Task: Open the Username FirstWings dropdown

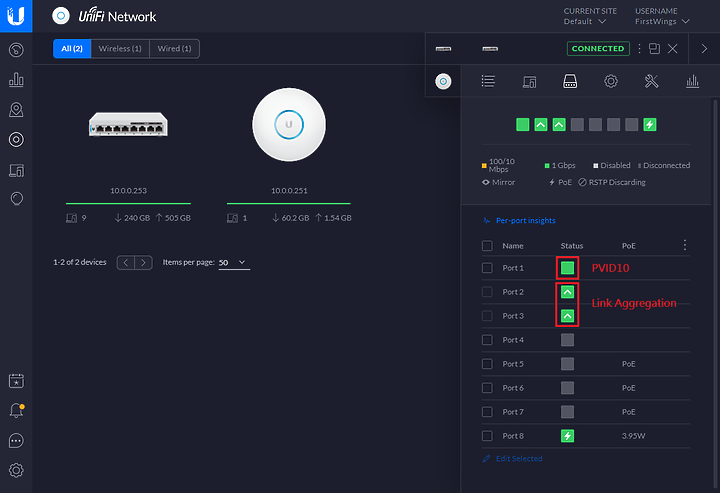Action: tap(662, 21)
